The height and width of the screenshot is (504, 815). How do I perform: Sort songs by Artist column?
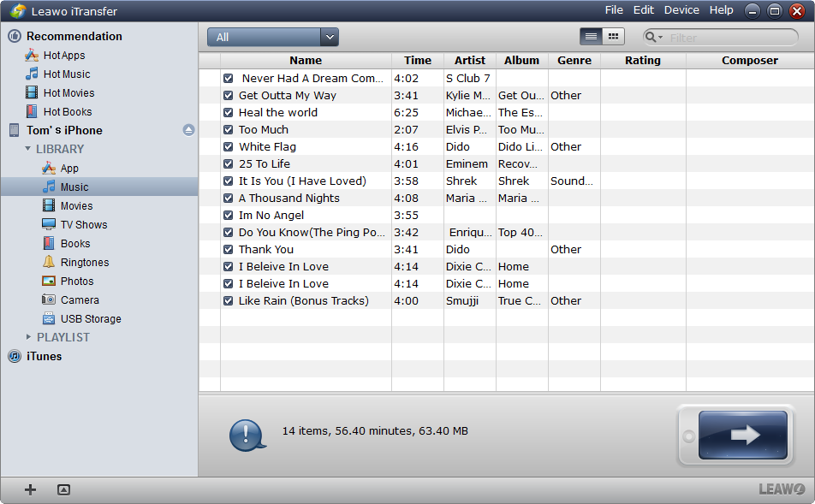tap(470, 60)
